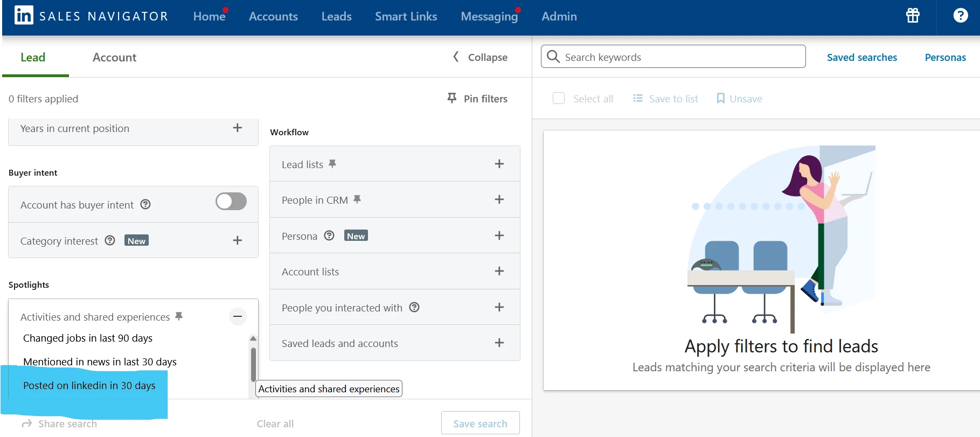Switch to the Lead tab

click(33, 57)
